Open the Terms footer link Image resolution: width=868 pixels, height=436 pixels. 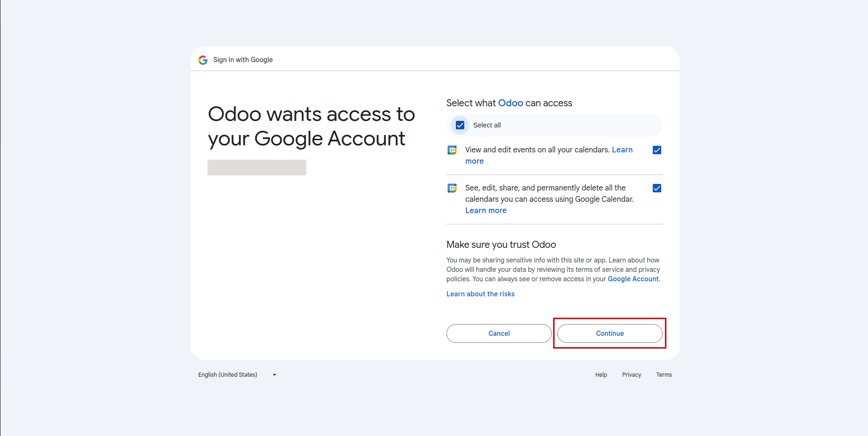(x=664, y=375)
